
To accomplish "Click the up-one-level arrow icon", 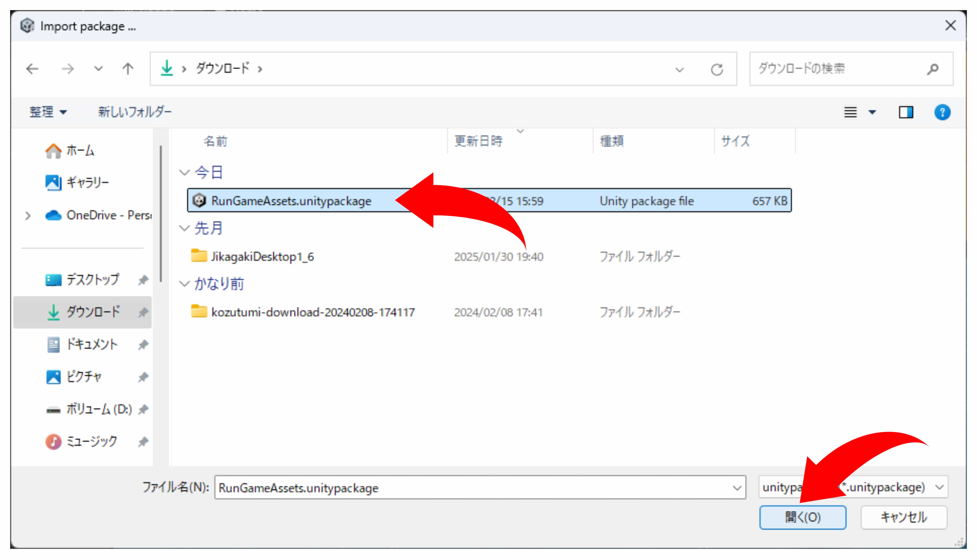I will tap(128, 69).
